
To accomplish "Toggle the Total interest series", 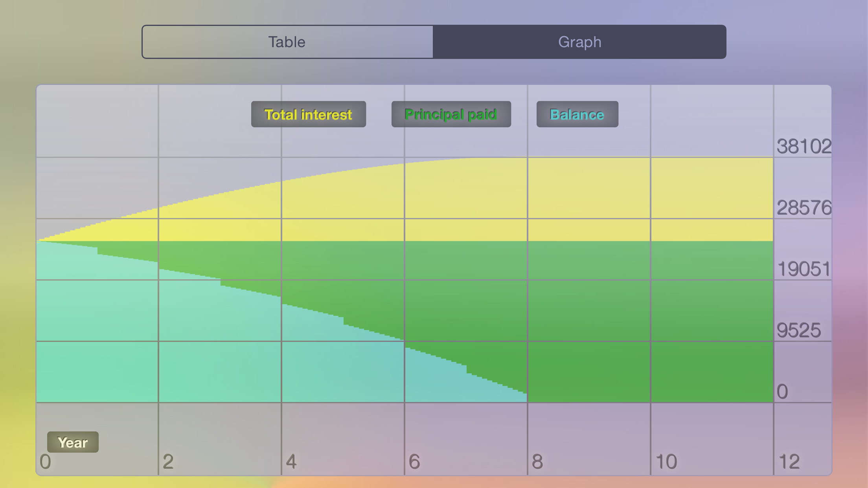I will [309, 114].
